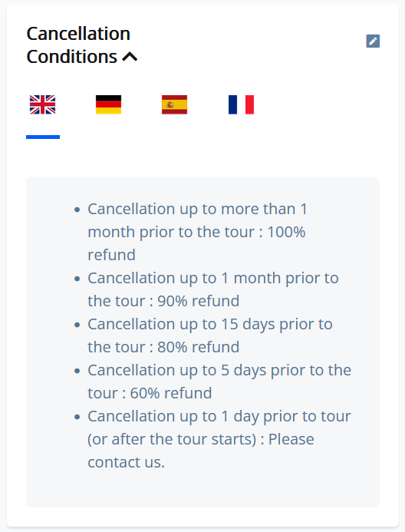The height and width of the screenshot is (532, 405).
Task: Click the word 'Conditions' in the title
Action: pyautogui.click(x=72, y=57)
